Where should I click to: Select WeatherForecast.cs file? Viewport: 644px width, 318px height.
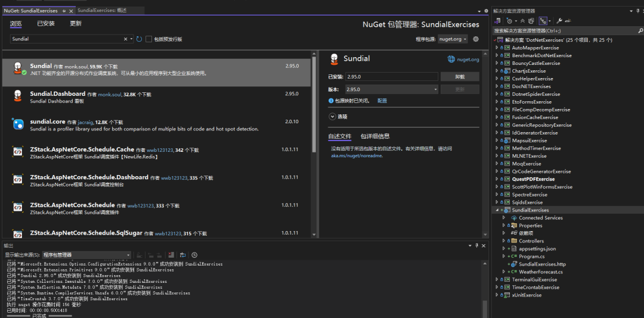540,272
